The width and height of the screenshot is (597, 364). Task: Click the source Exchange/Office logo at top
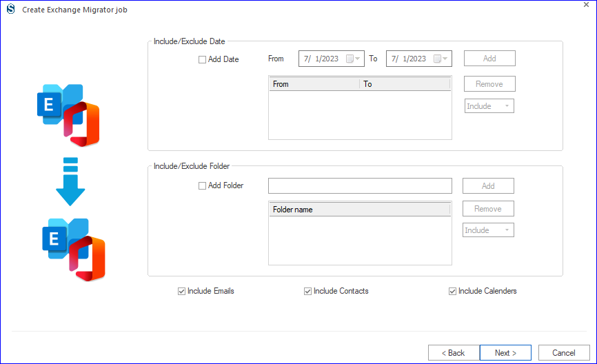(x=68, y=115)
